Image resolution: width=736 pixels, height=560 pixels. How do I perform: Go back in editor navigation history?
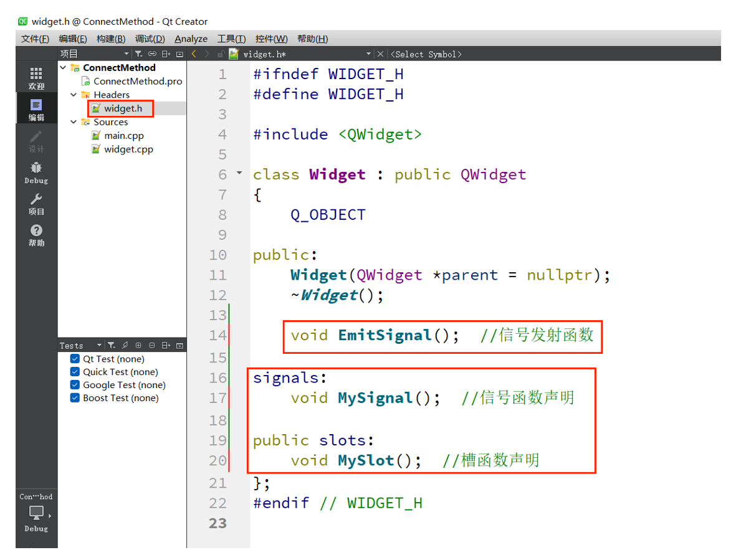coord(194,54)
